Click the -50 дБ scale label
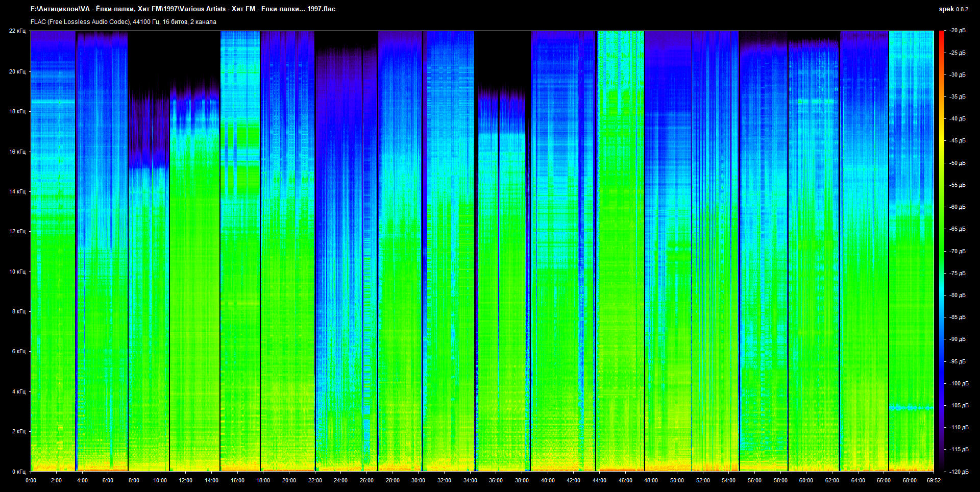 958,163
